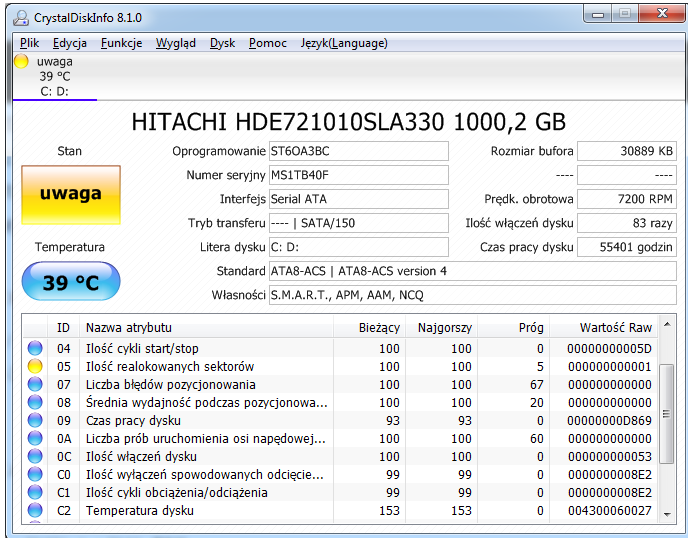Click the Prędk. obrotowa field 7200 RPM
The width and height of the screenshot is (688, 538).
pos(627,199)
